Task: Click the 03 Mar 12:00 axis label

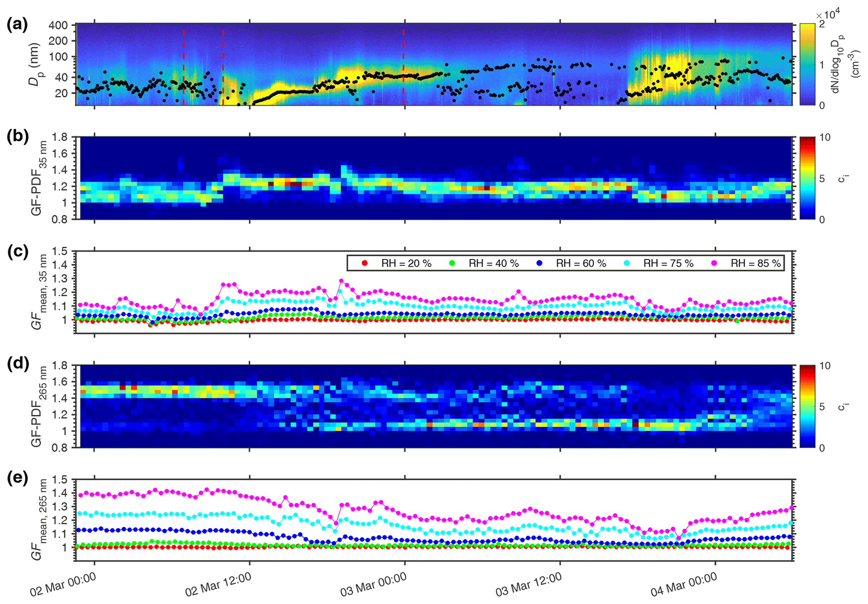Action: point(528,584)
